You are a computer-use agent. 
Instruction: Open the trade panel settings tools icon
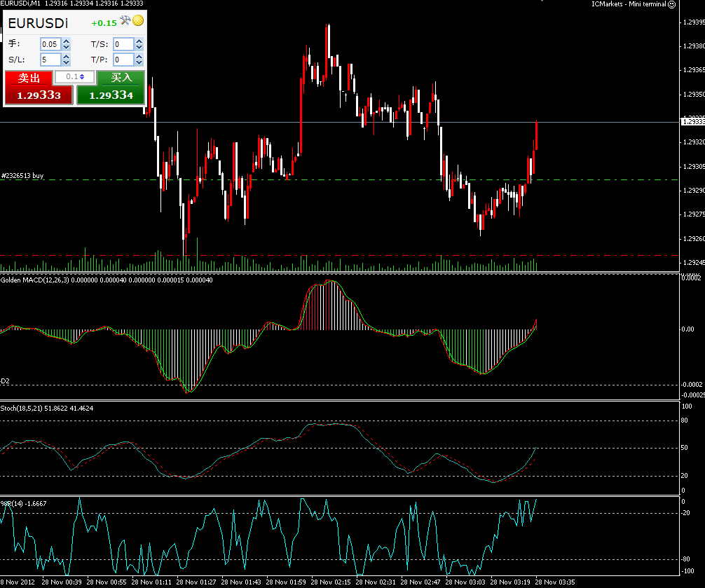point(125,20)
